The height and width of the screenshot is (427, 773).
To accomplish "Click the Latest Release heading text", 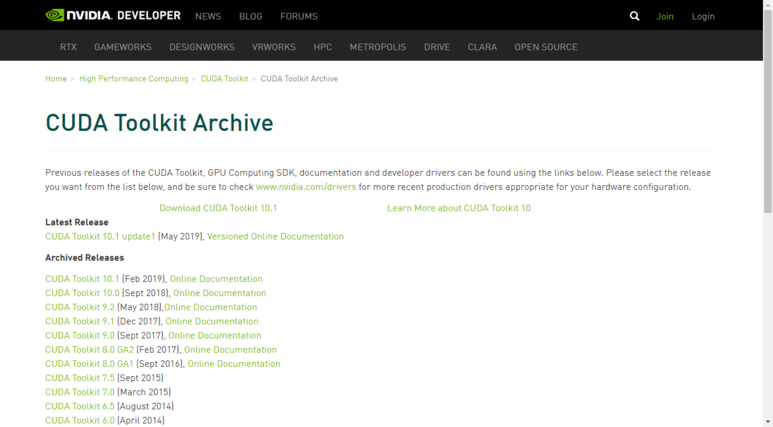I will 77,222.
